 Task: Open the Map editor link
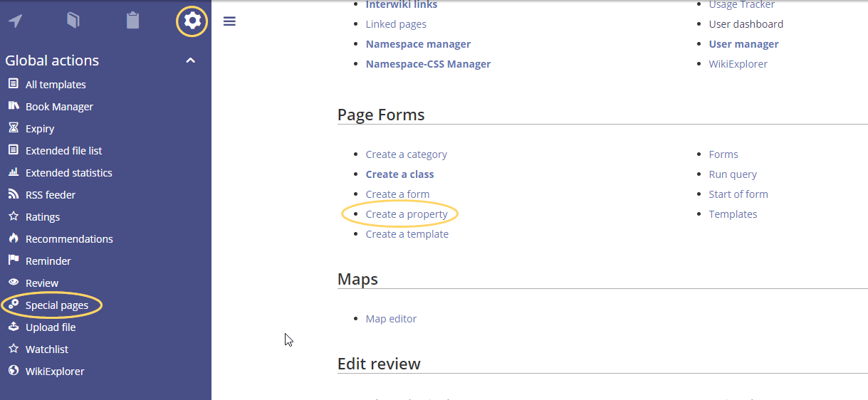point(391,319)
